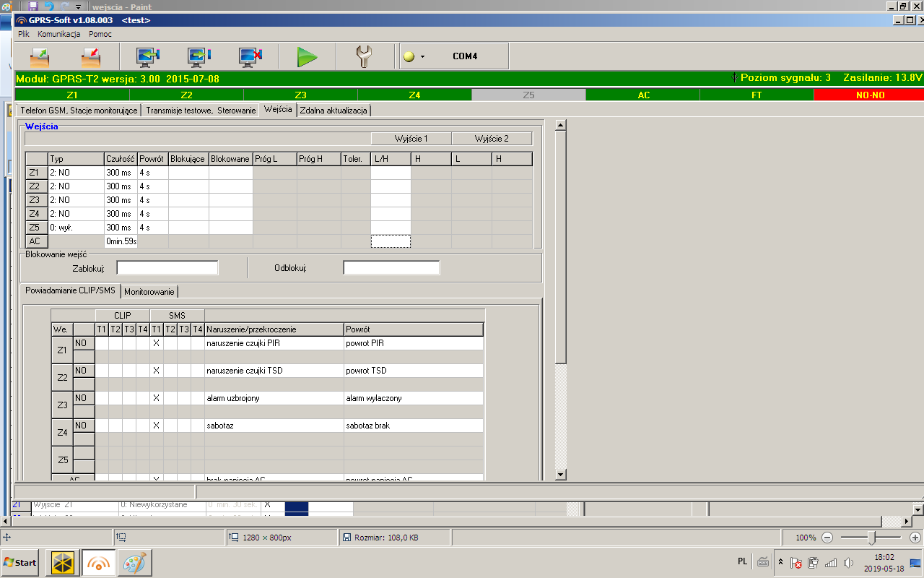The height and width of the screenshot is (578, 924).
Task: Click the save file toolbar icon
Action: [x=91, y=56]
